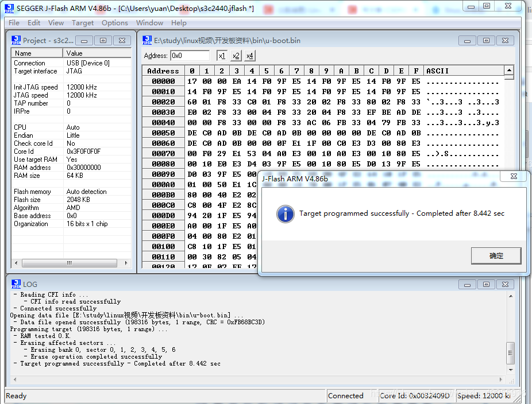Viewport: 532px width, 404px height.
Task: Click the Project panel horizontal scrollbar thumb
Action: pyautogui.click(x=70, y=263)
